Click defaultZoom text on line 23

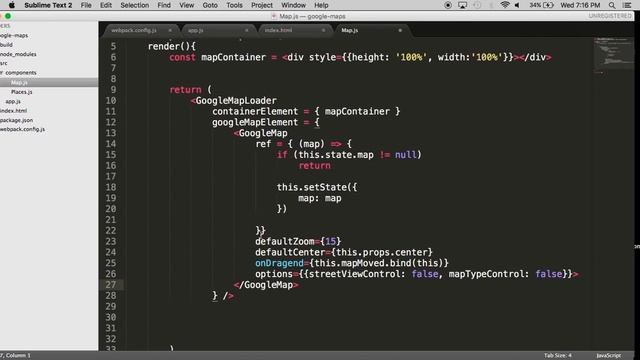point(285,241)
